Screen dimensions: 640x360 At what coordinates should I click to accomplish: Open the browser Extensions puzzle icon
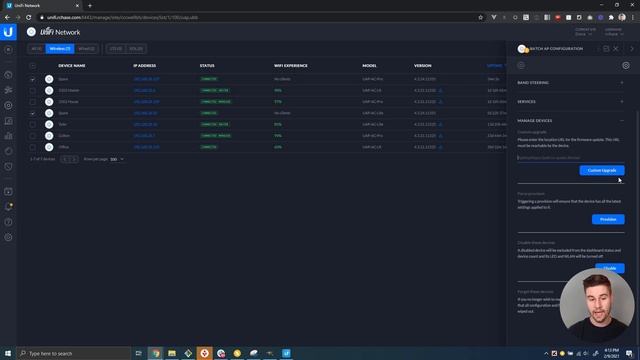click(611, 18)
